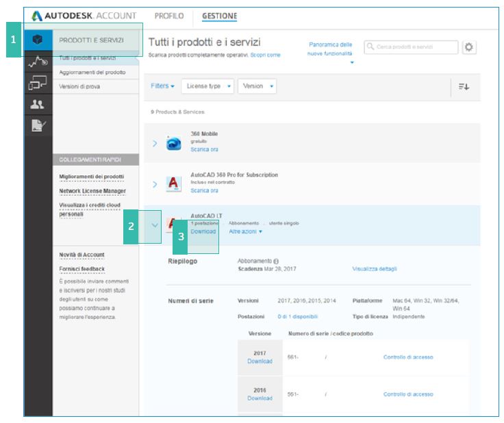
Task: Click the 360 Mobile product name
Action: tap(204, 133)
